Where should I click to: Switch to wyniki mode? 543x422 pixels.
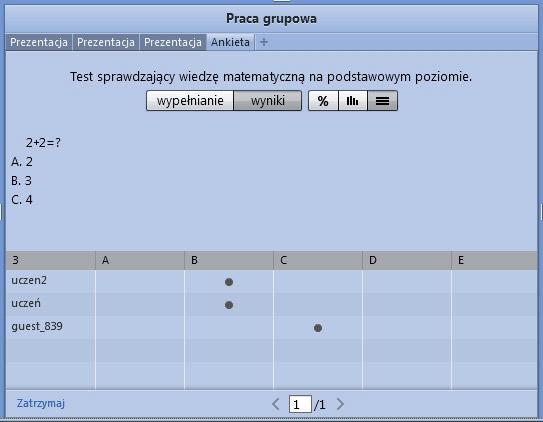268,101
